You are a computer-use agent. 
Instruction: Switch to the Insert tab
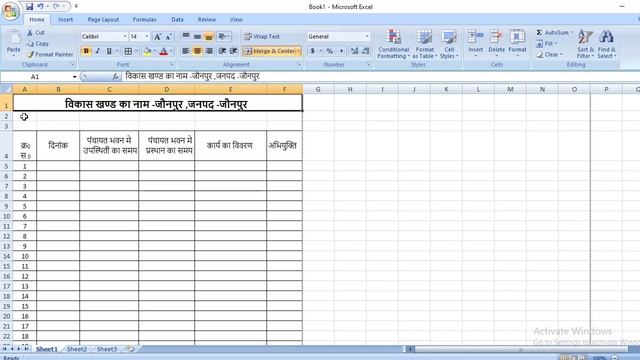[65, 19]
